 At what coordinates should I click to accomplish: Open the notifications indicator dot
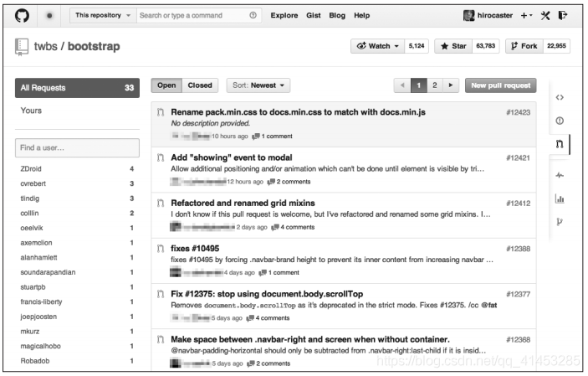pyautogui.click(x=49, y=15)
